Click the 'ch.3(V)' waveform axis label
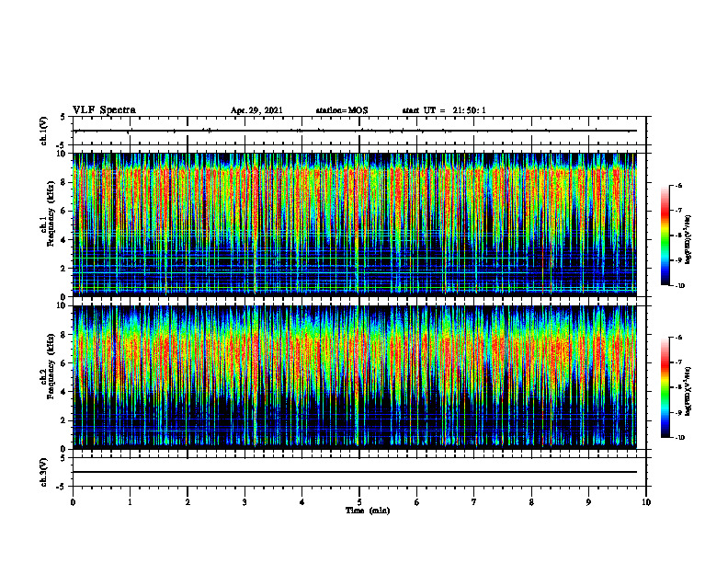728x563 pixels. coord(44,472)
